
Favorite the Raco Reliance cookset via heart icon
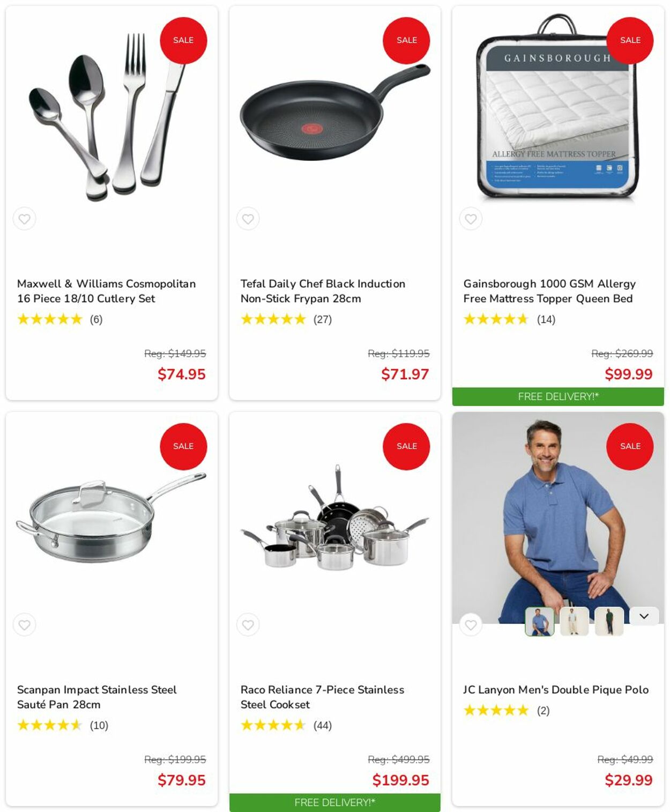click(248, 625)
